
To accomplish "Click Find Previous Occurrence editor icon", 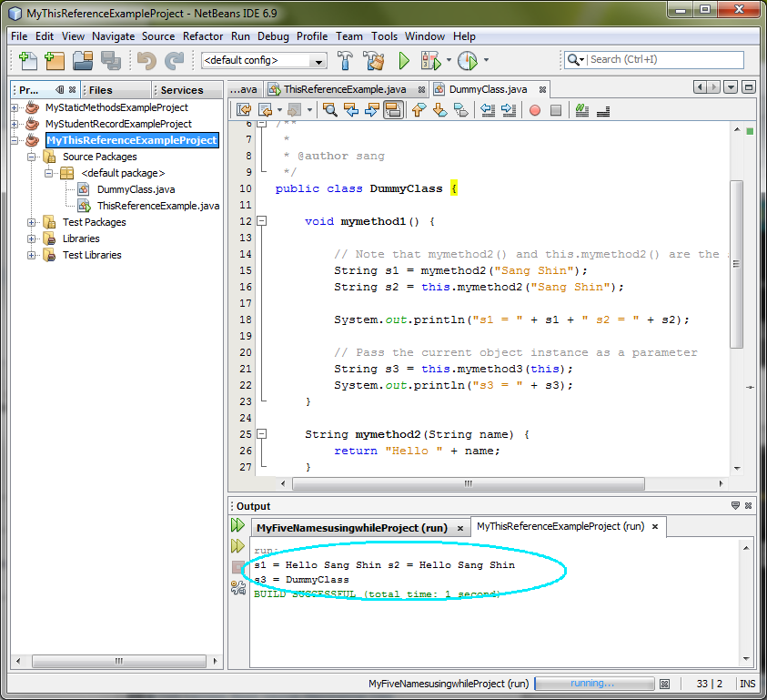I will (x=351, y=110).
